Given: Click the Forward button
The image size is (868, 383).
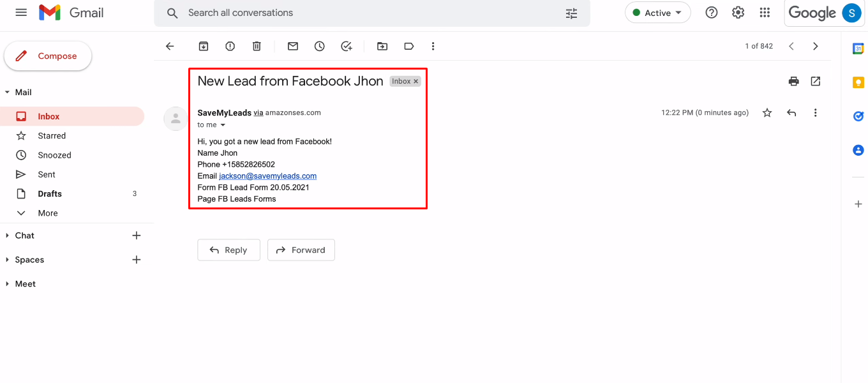Looking at the screenshot, I should [x=301, y=250].
